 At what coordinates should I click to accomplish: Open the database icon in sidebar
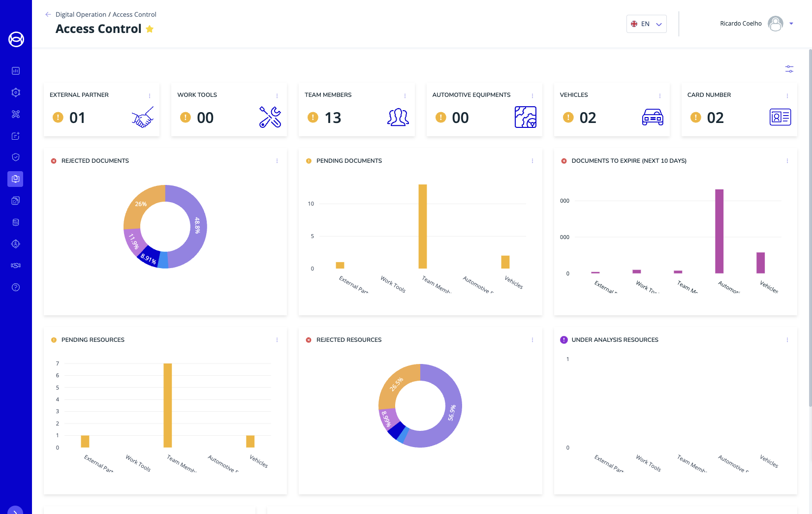[x=16, y=222]
